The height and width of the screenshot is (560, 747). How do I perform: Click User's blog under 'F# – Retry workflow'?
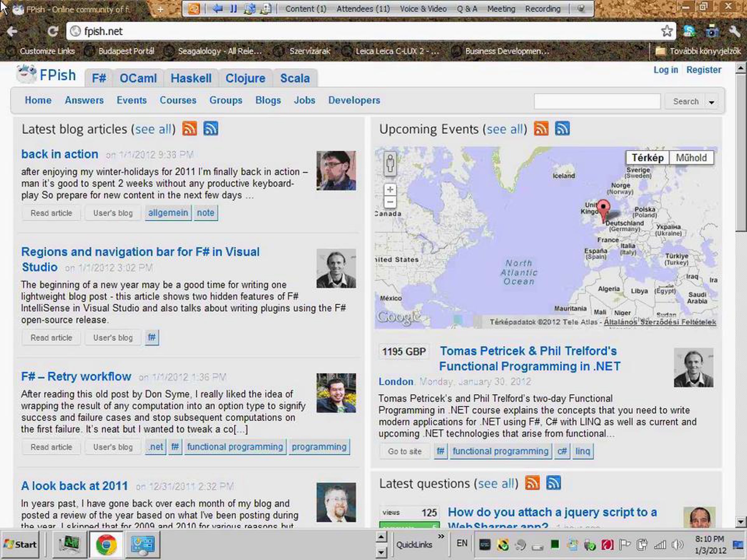tap(113, 447)
